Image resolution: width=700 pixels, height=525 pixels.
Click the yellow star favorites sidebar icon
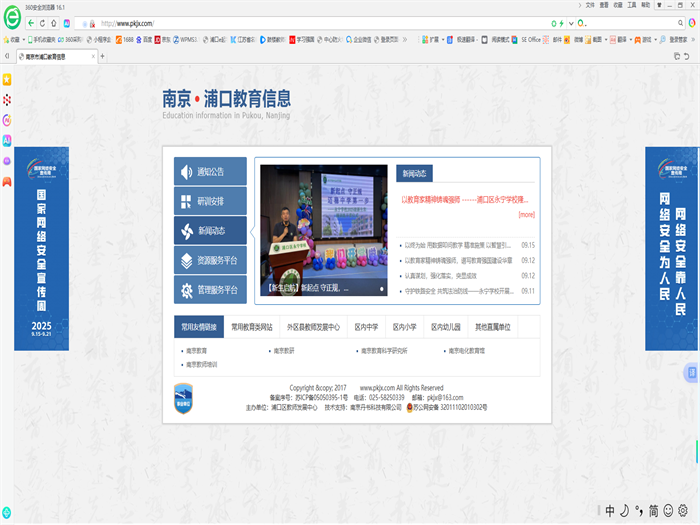click(x=7, y=79)
